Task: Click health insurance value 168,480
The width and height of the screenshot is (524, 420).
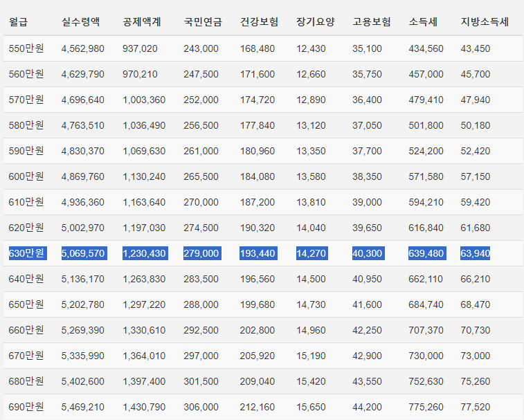Action: click(258, 49)
